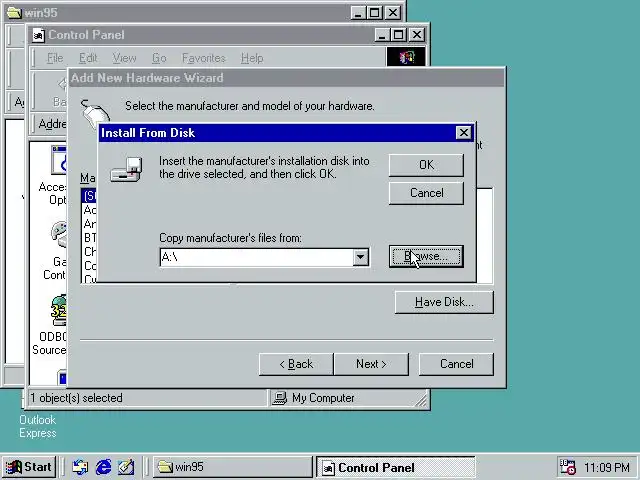Open Favorites menu in Control Panel
The height and width of the screenshot is (480, 640).
pos(204,58)
